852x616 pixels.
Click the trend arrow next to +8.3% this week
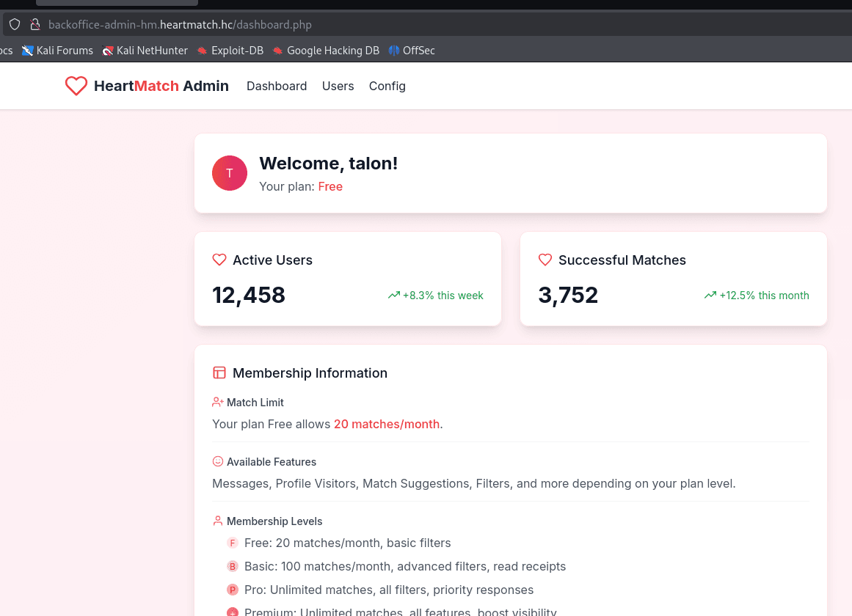394,295
